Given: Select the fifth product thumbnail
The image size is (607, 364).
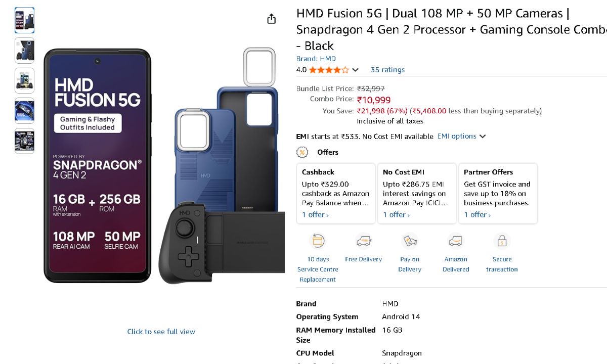Looking at the screenshot, I should coord(24,141).
